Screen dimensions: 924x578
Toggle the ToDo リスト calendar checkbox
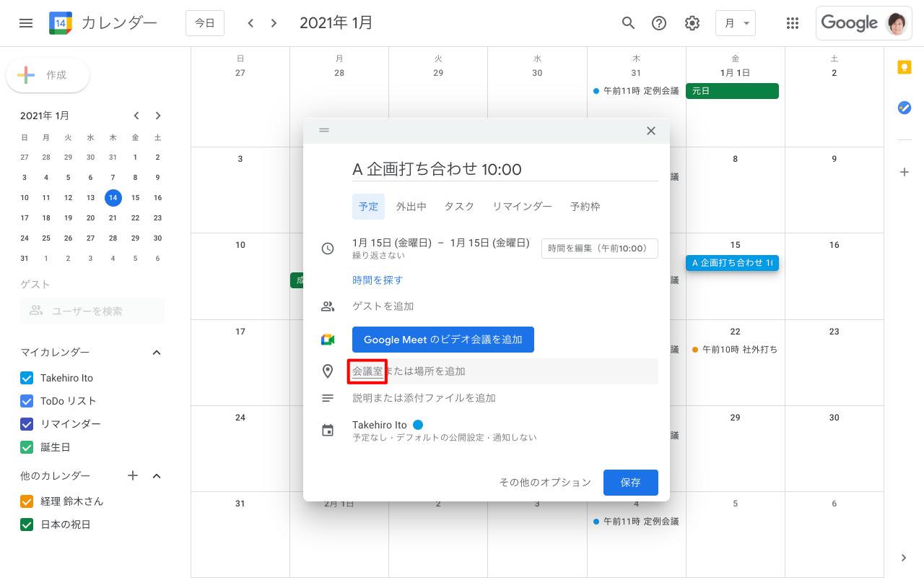tap(27, 401)
